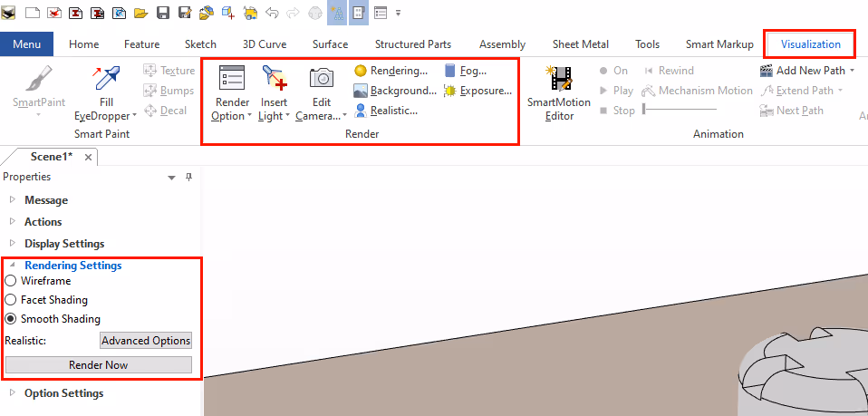Screen dimensions: 868x416
Task: Click the Bumps tool
Action: (x=169, y=91)
